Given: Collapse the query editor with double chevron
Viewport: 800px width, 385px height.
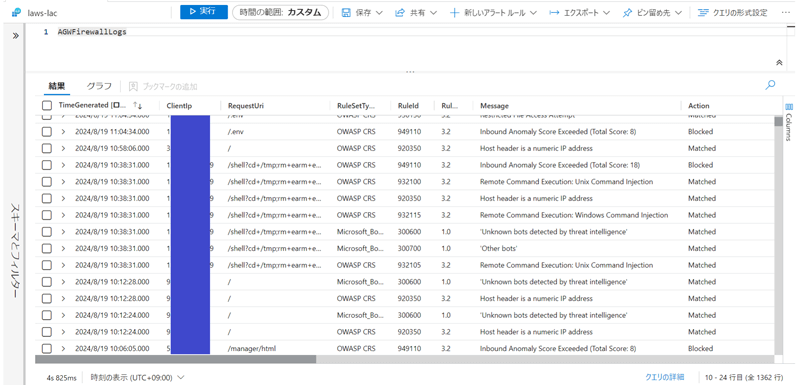Looking at the screenshot, I should pyautogui.click(x=779, y=62).
